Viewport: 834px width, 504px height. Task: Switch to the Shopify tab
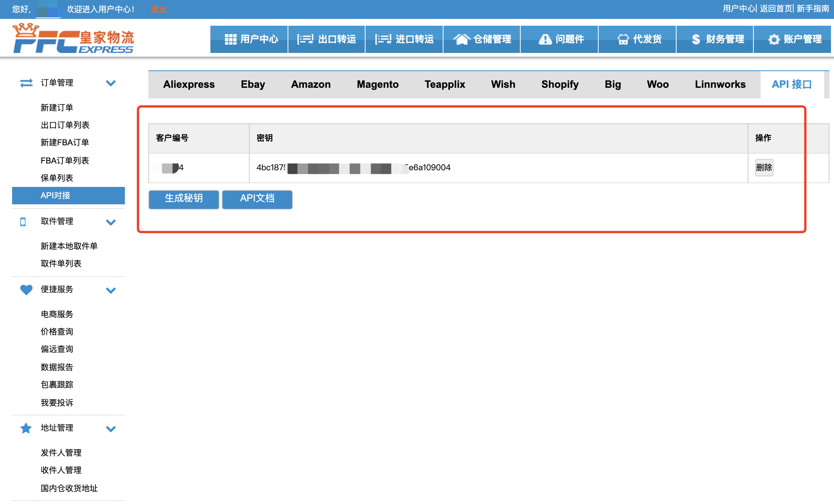(560, 84)
